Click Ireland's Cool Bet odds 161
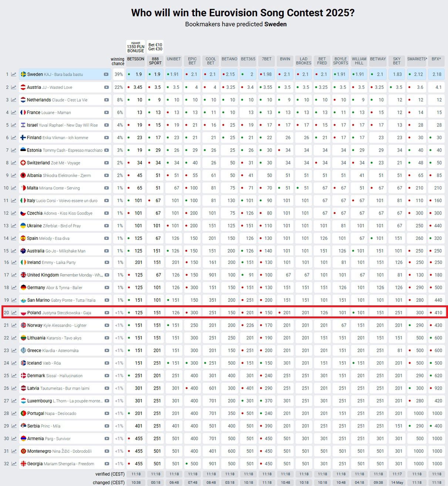 click(211, 262)
